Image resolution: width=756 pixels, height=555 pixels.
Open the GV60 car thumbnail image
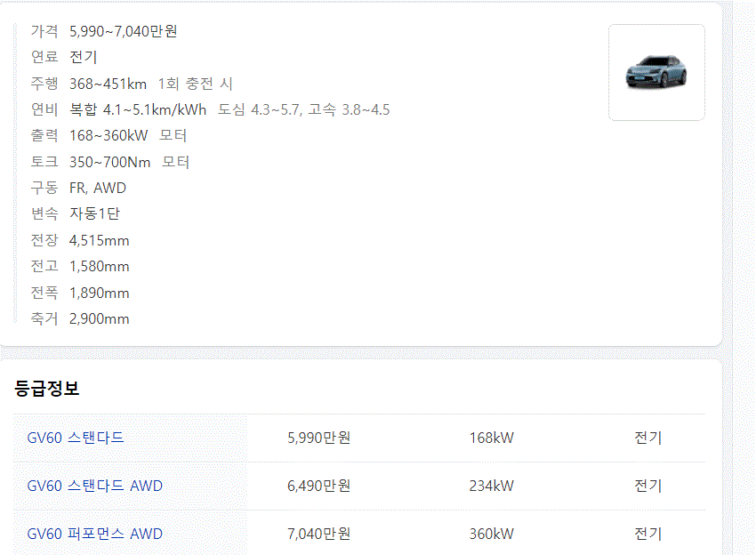[656, 72]
